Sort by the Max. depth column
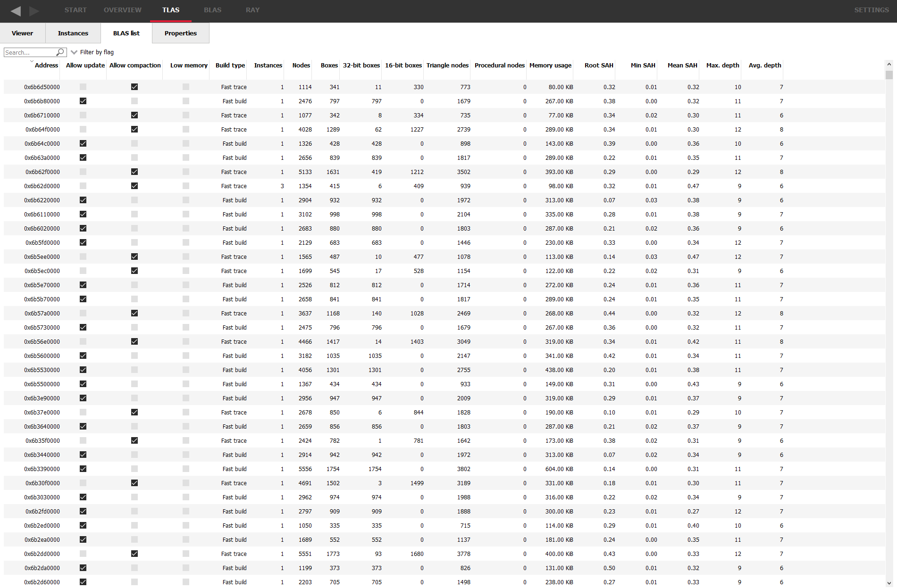The image size is (897, 588). [721, 66]
